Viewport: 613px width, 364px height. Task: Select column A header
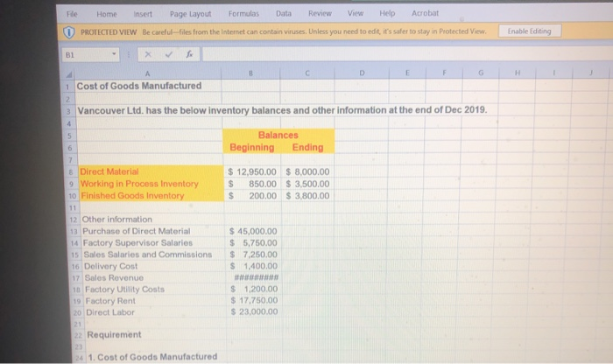(x=147, y=73)
